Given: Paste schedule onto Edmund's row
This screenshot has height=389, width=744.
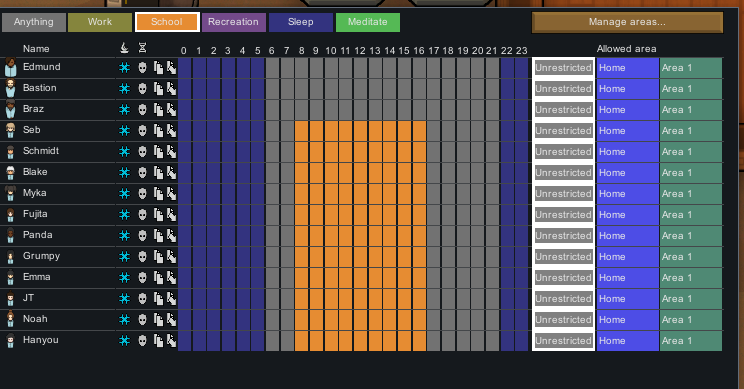Looking at the screenshot, I should pos(171,67).
